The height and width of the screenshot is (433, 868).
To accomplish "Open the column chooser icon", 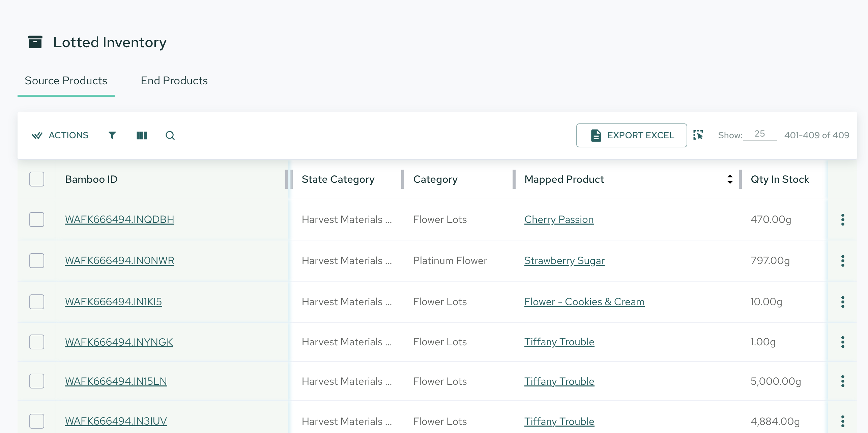I will [x=142, y=135].
